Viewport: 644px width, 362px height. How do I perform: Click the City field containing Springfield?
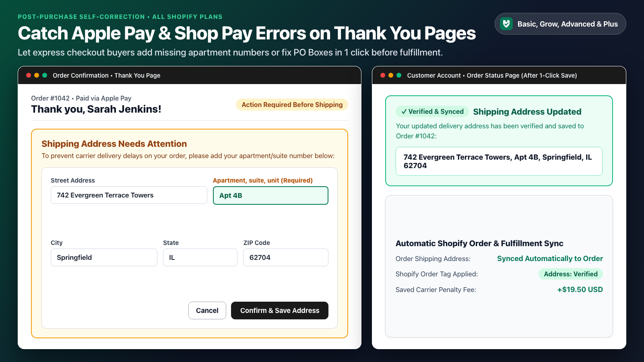pos(104,257)
